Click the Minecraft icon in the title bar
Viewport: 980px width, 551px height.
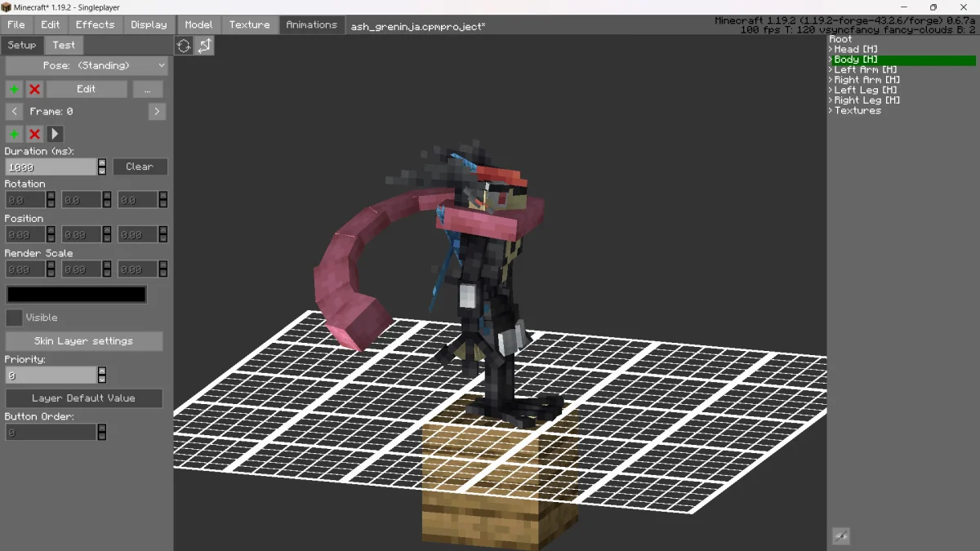(7, 7)
